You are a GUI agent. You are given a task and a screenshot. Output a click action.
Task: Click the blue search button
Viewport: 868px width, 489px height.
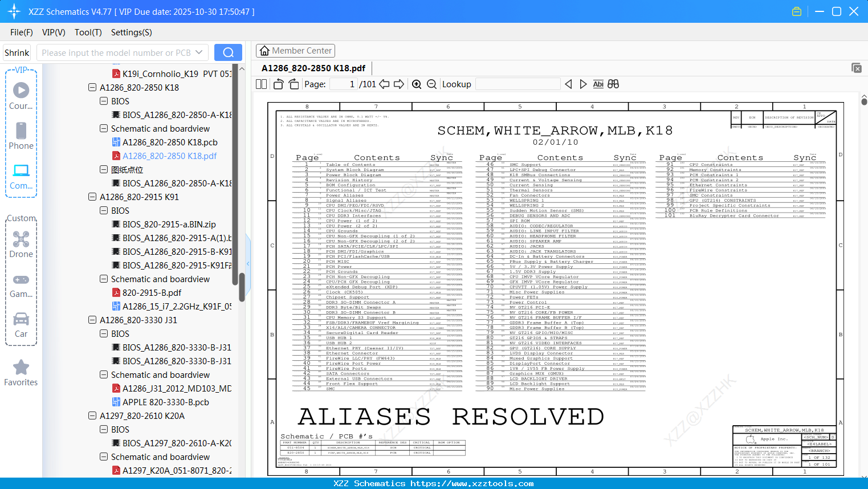[228, 52]
